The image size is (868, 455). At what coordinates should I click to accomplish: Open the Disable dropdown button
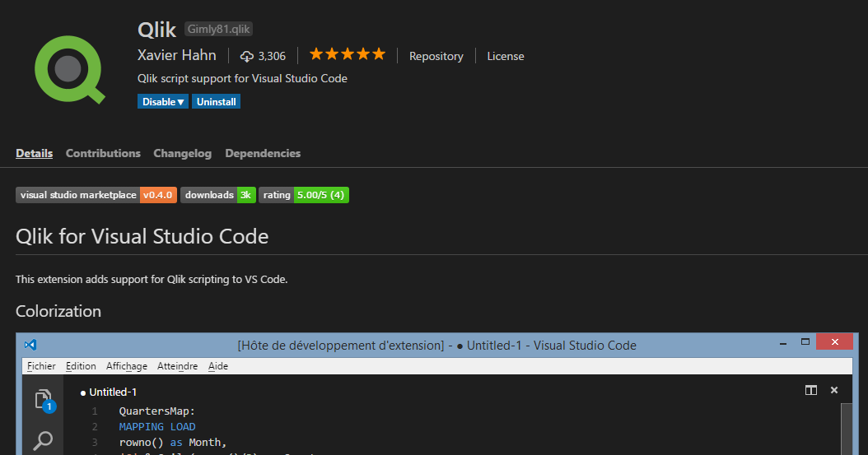tap(163, 102)
